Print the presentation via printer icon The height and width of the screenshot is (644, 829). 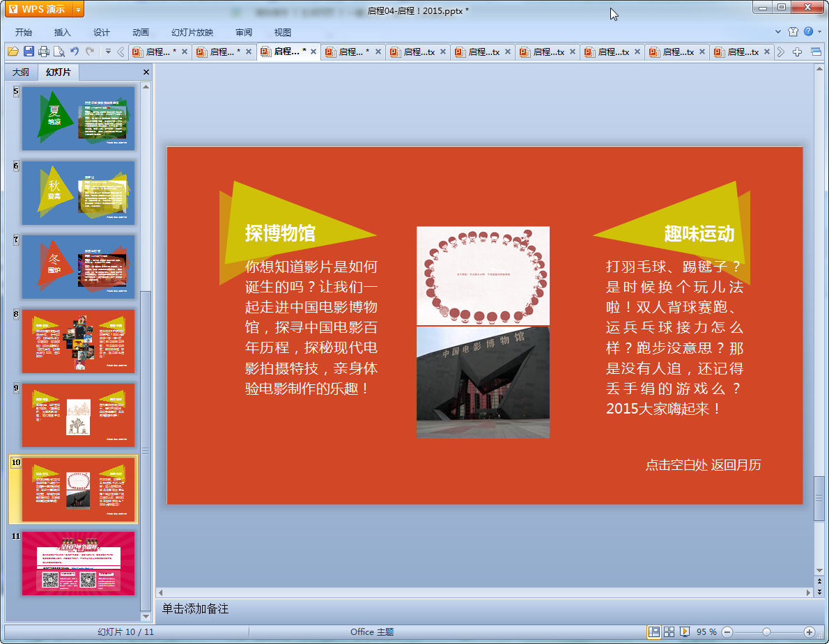tap(44, 52)
